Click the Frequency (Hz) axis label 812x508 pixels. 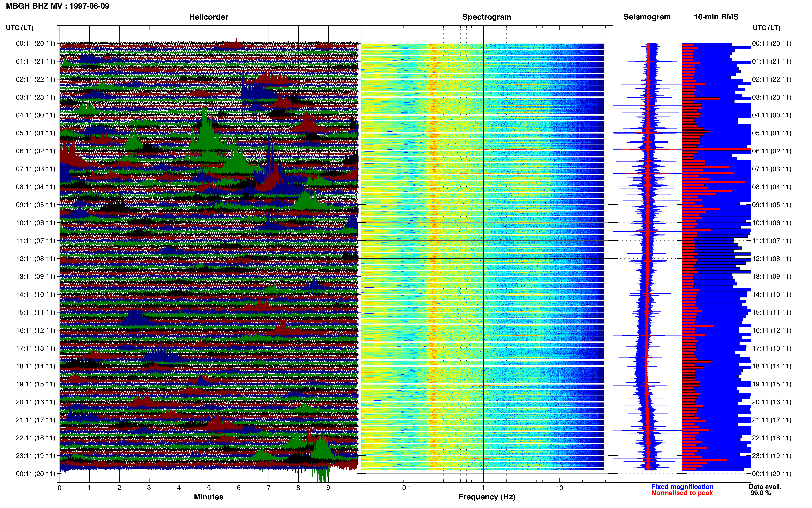[x=487, y=497]
